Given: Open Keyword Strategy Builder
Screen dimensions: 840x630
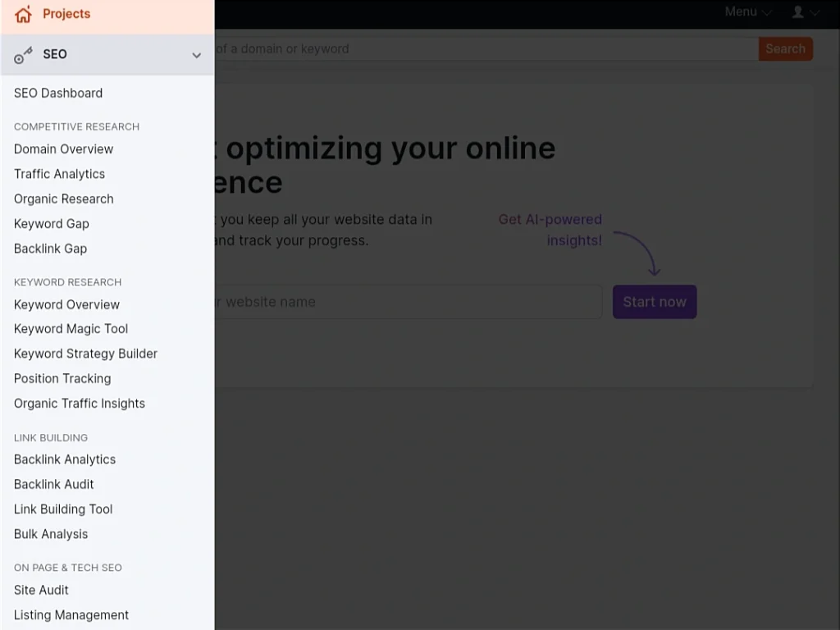Looking at the screenshot, I should (85, 354).
